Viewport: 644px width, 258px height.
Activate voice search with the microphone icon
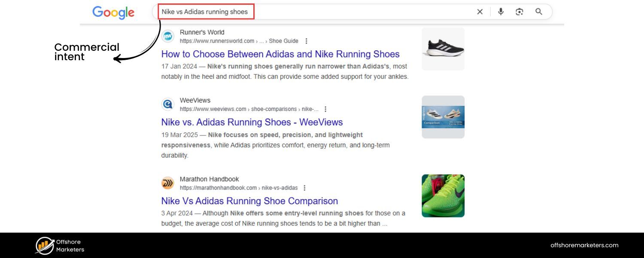tap(501, 12)
